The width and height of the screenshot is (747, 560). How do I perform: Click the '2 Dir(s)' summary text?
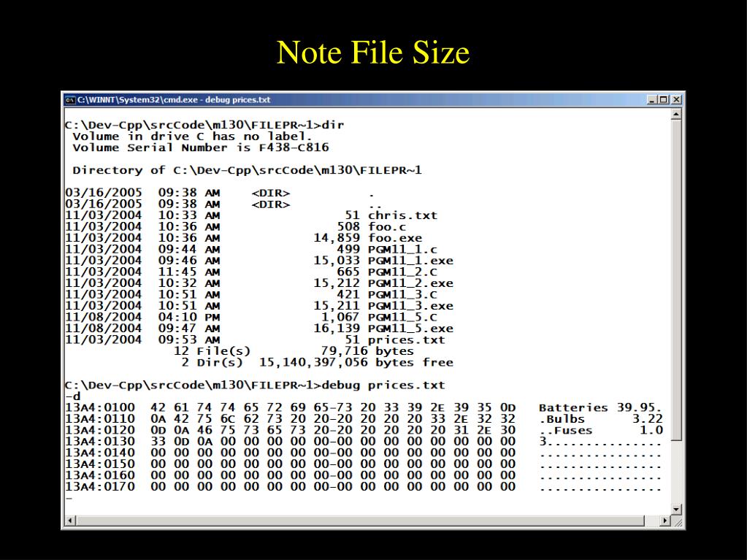pos(212,363)
